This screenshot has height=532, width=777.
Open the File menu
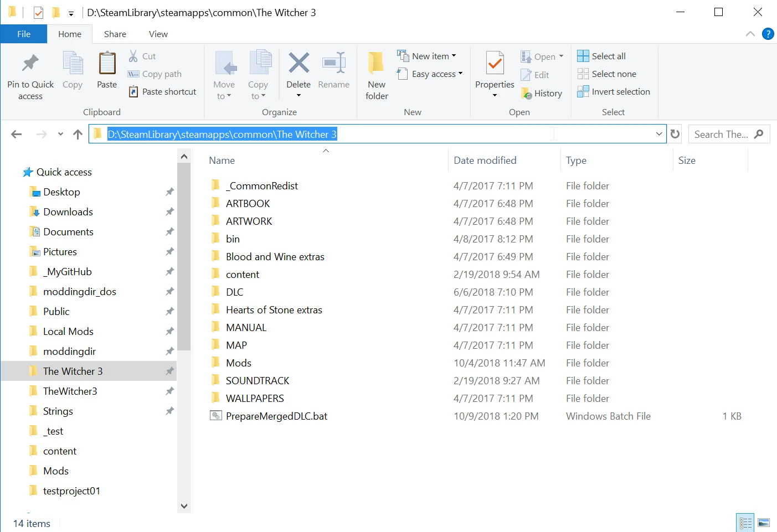(x=24, y=34)
